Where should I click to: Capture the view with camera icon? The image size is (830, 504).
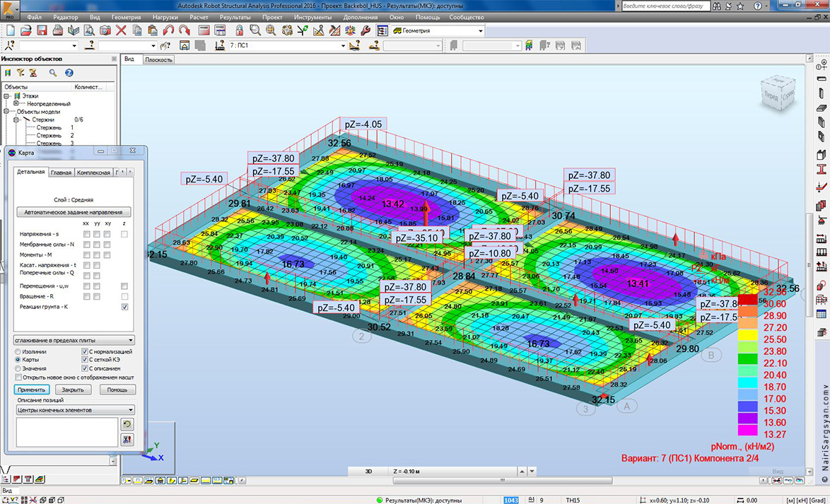(x=105, y=30)
